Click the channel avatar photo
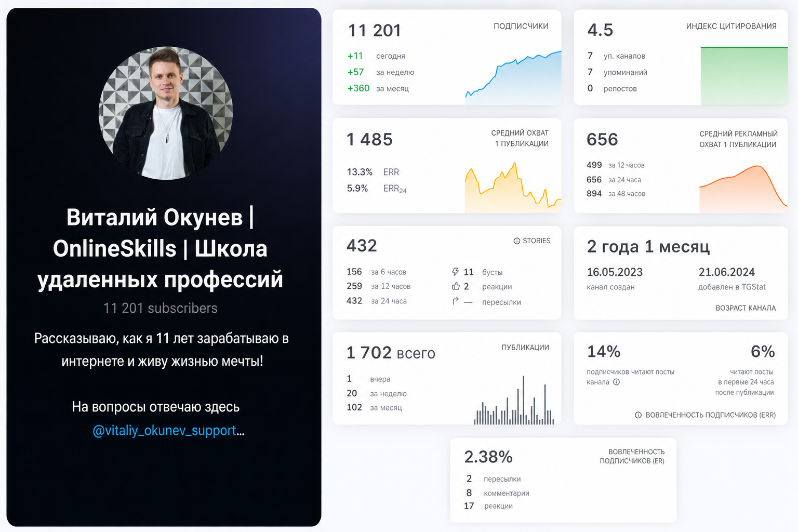The width and height of the screenshot is (798, 532). (x=166, y=113)
